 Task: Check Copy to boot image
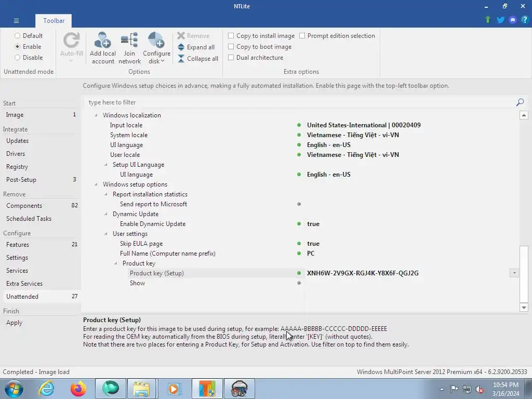(x=260, y=46)
